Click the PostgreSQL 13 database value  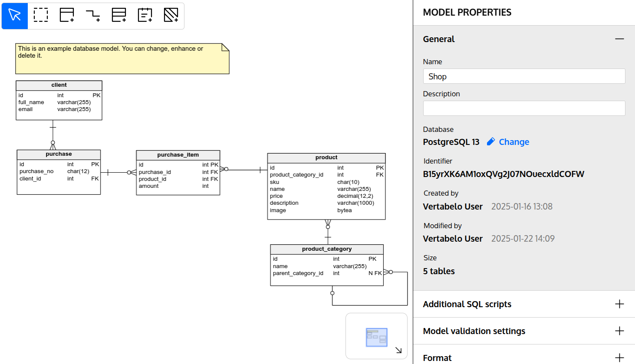[x=451, y=142]
